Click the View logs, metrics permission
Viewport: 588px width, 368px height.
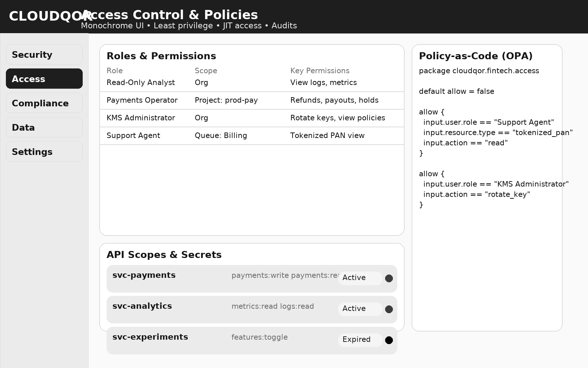323,82
